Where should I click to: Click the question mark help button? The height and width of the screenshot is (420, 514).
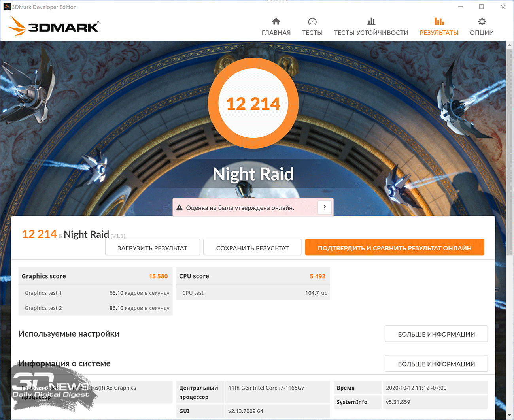[325, 207]
